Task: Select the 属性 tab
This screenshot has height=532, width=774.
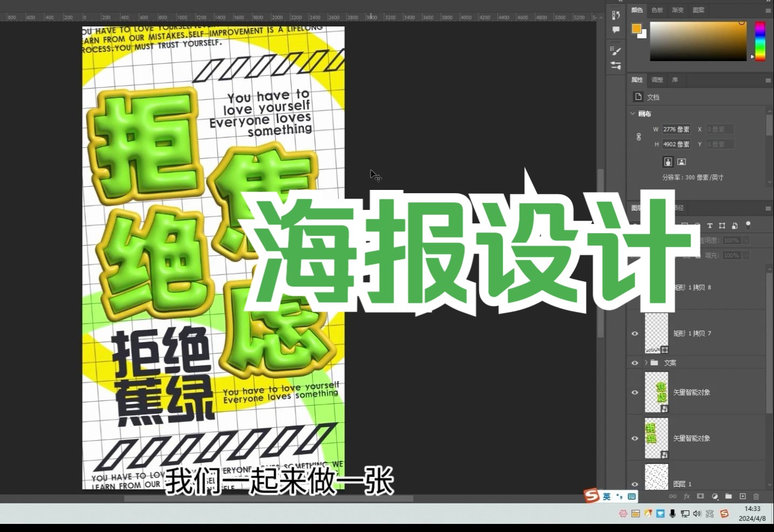Action: [x=637, y=80]
